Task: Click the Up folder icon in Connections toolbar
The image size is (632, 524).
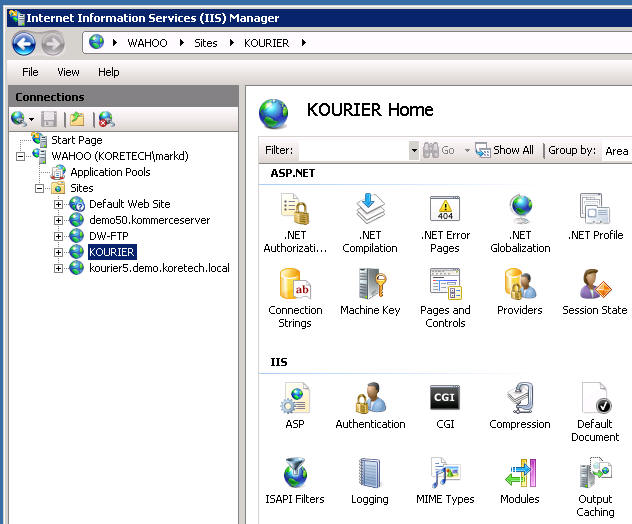Action: pos(77,119)
